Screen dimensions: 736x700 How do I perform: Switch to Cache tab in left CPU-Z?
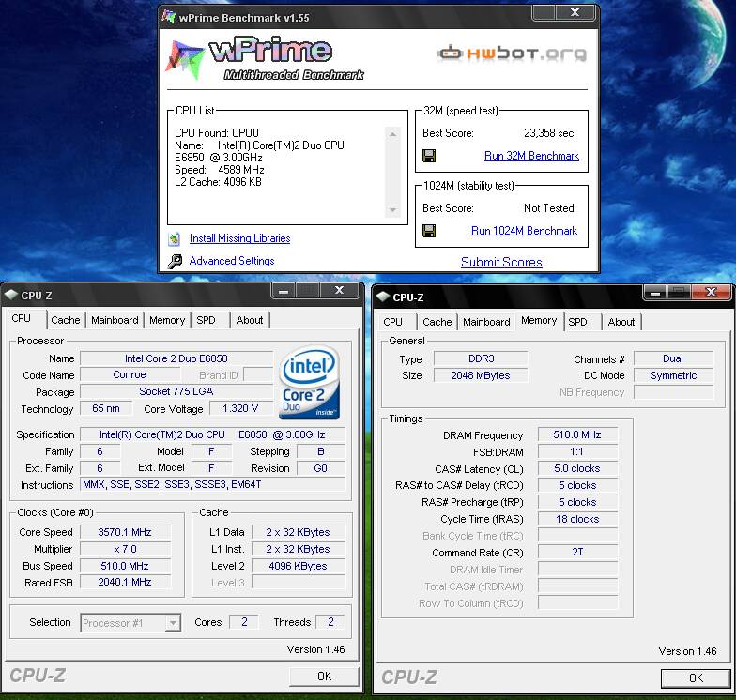pos(66,320)
